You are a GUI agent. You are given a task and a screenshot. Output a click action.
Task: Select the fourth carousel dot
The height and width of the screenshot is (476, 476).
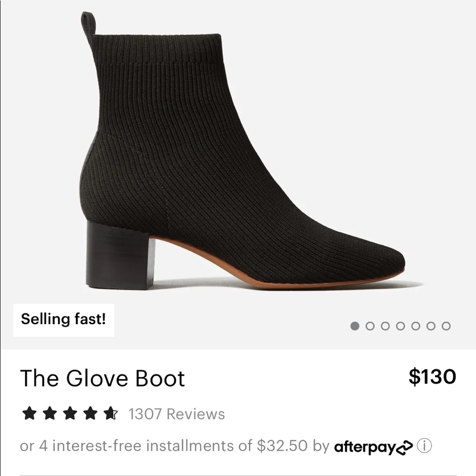[400, 325]
